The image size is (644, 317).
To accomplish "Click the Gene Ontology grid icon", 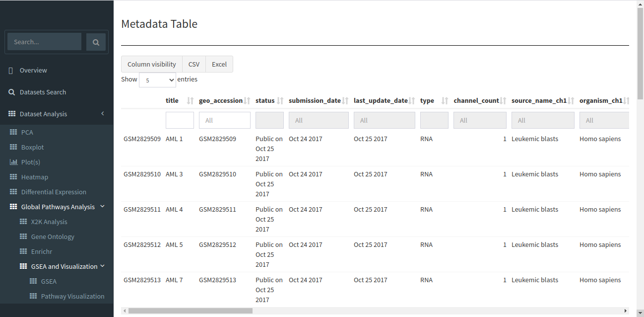I will tap(23, 237).
